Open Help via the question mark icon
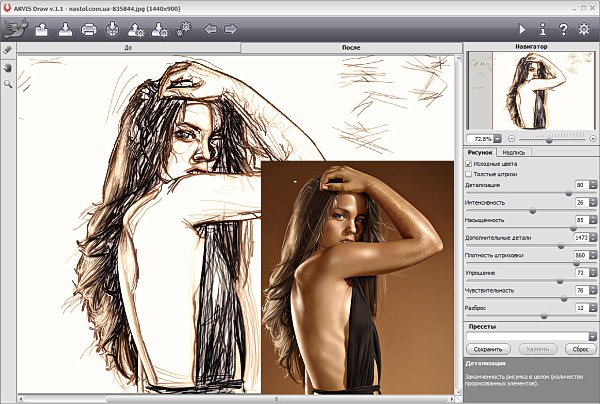The width and height of the screenshot is (600, 404). [563, 29]
